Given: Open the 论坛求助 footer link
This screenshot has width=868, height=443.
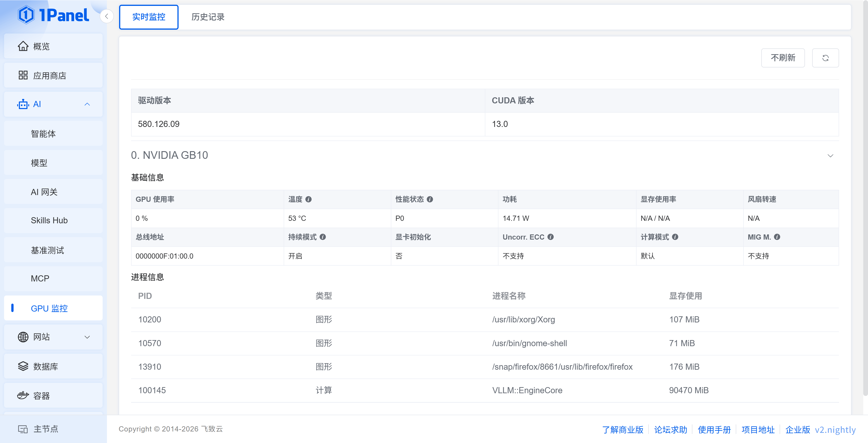Looking at the screenshot, I should tap(670, 429).
